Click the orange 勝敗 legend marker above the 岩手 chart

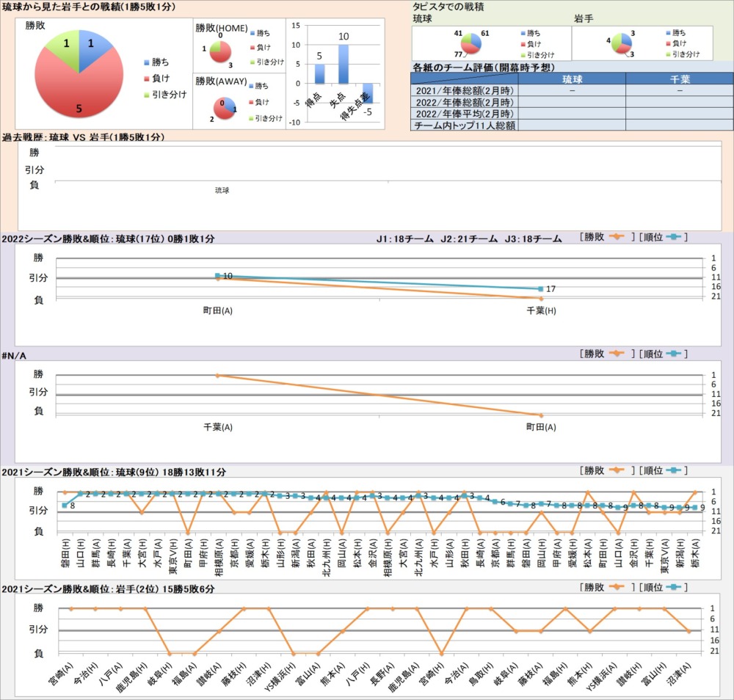point(617,587)
